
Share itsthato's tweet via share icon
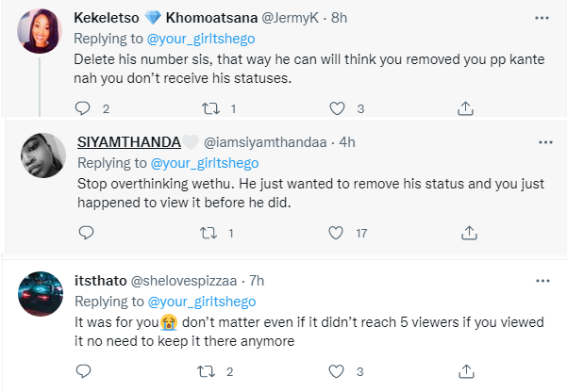466,371
